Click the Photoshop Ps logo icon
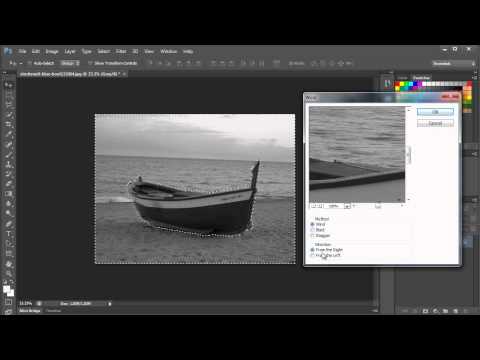This screenshot has width=480, height=360. (8, 51)
